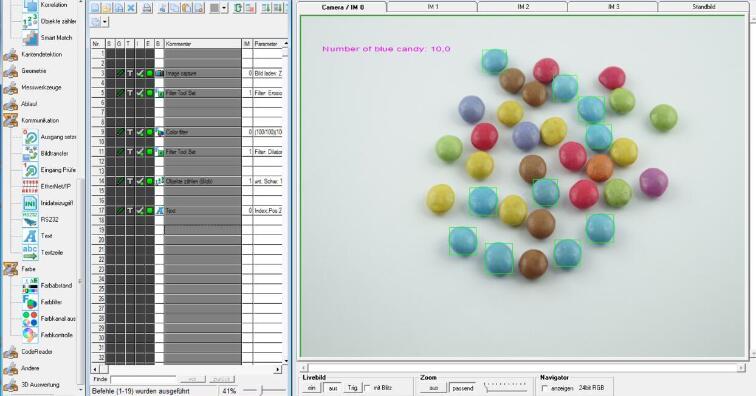Check the Navigator anzeigen box
Image resolution: width=756 pixels, height=396 pixels.
tap(545, 388)
